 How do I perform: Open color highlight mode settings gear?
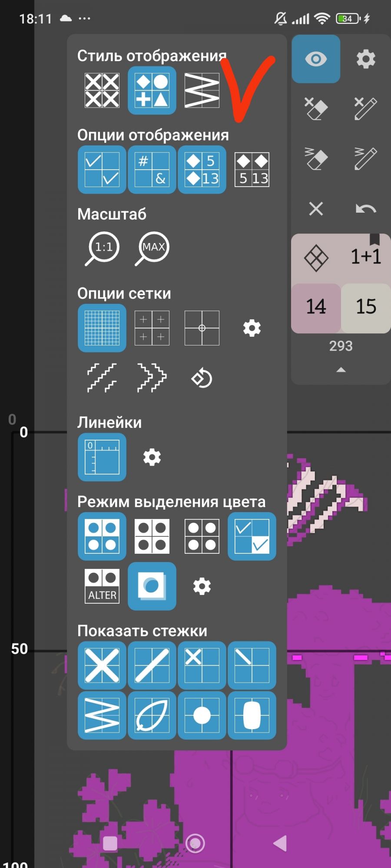[202, 586]
